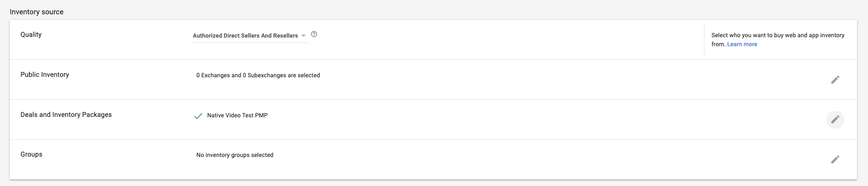Click the pencil icon for Deals and Inventory Packages

point(835,119)
